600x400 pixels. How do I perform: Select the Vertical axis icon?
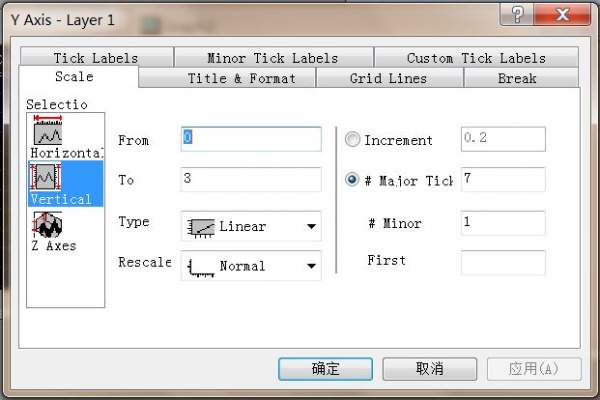(x=48, y=182)
